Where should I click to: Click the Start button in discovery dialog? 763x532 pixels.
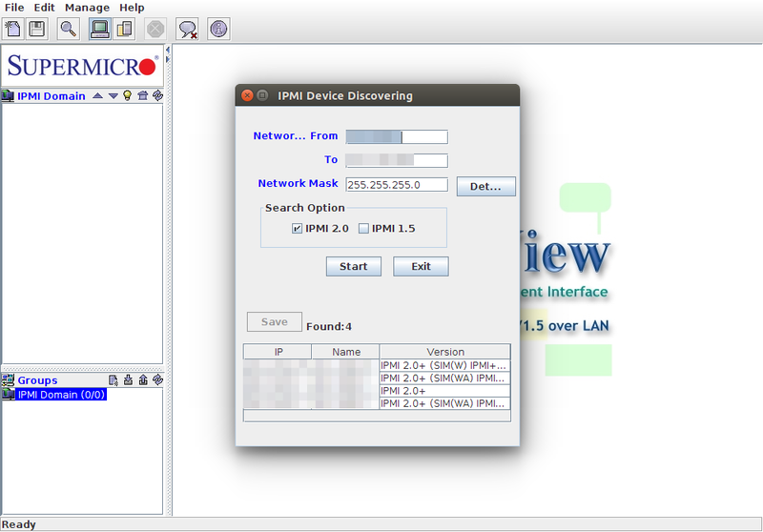(x=353, y=267)
